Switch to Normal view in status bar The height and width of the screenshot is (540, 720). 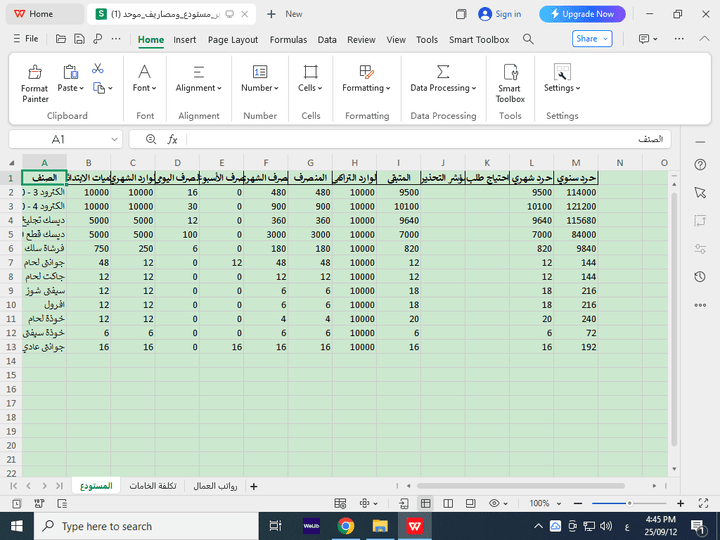[425, 503]
